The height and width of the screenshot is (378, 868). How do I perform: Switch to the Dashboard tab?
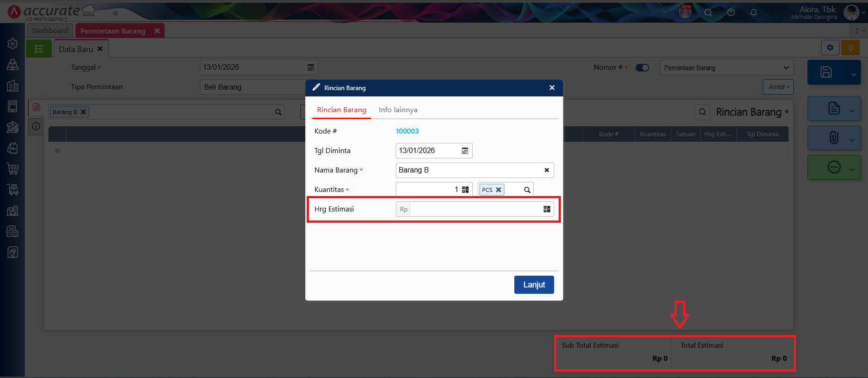pos(50,31)
